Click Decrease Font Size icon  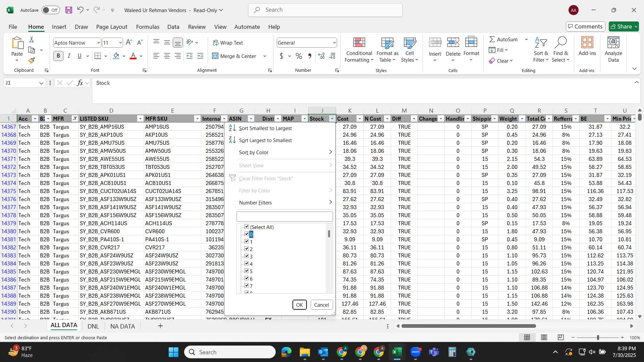pos(140,43)
